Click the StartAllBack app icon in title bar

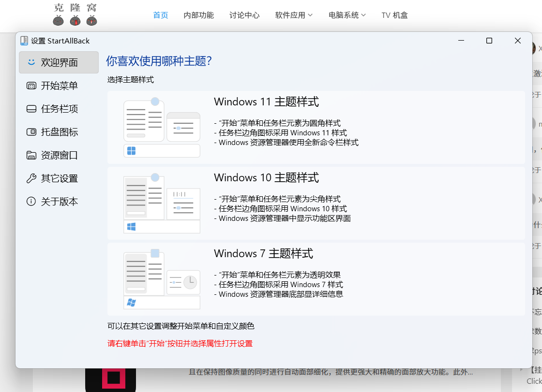coord(24,41)
